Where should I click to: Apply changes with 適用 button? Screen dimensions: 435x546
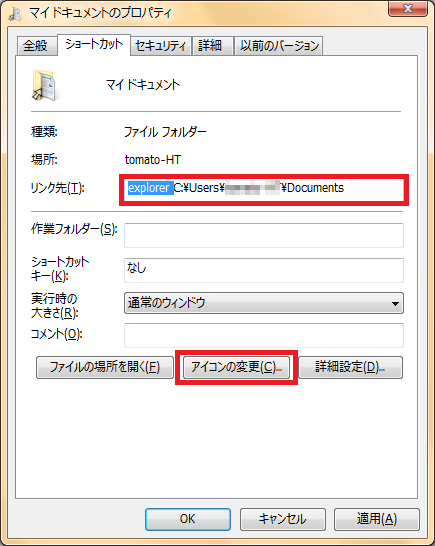[x=377, y=519]
